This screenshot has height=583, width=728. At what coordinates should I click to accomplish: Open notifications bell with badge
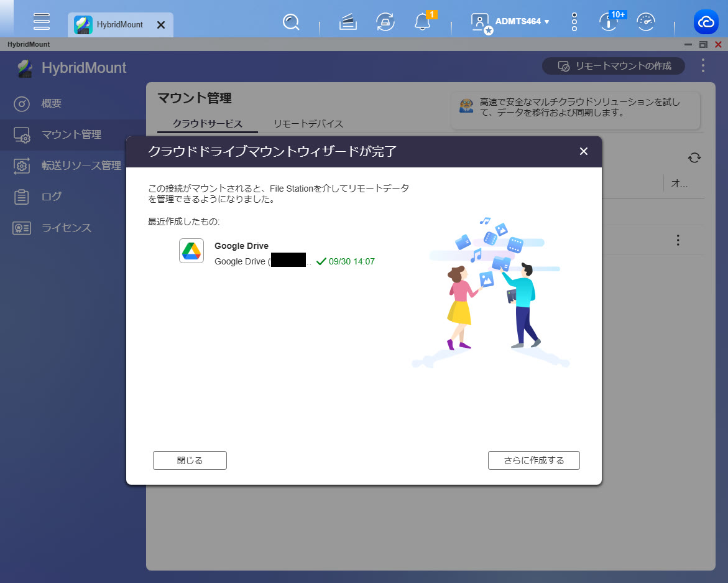(423, 22)
